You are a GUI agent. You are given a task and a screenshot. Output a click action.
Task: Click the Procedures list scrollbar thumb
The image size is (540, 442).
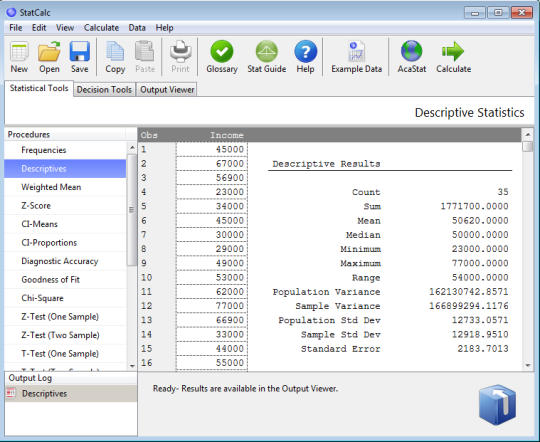pos(132,210)
